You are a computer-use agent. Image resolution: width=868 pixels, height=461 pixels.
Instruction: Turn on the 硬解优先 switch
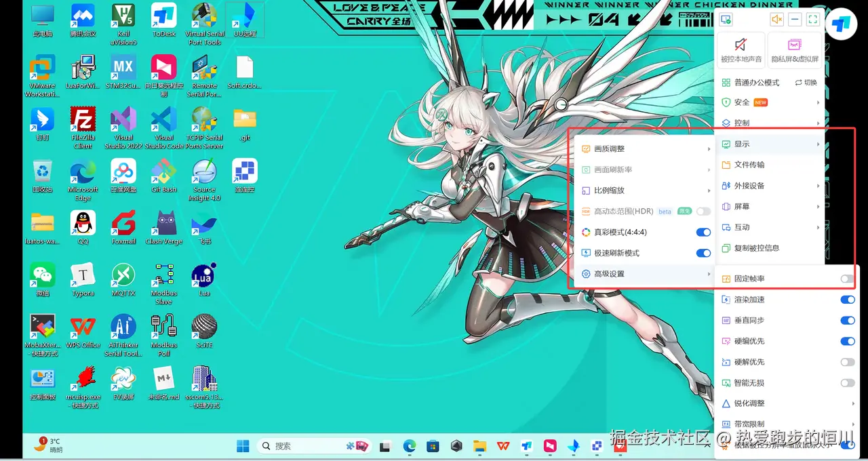pyautogui.click(x=847, y=362)
